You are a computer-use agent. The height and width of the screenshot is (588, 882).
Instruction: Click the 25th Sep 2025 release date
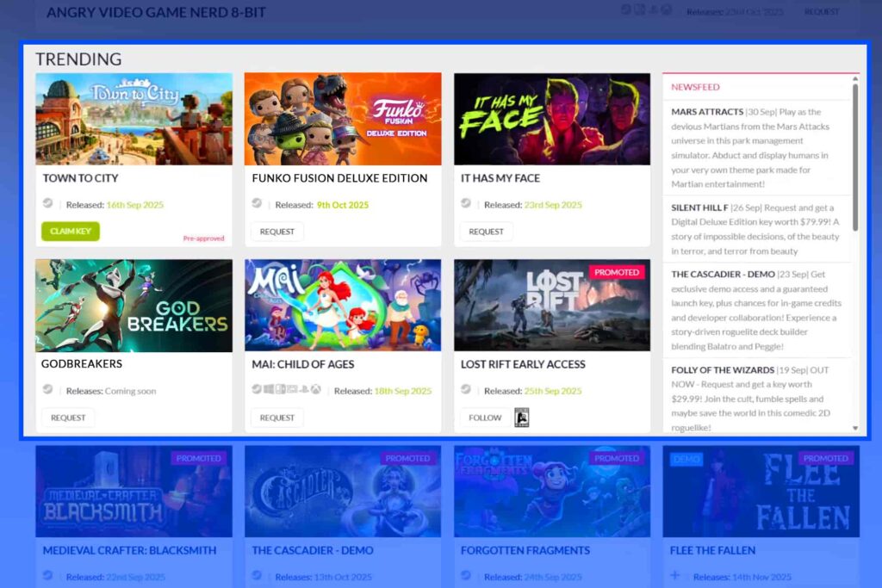[552, 391]
